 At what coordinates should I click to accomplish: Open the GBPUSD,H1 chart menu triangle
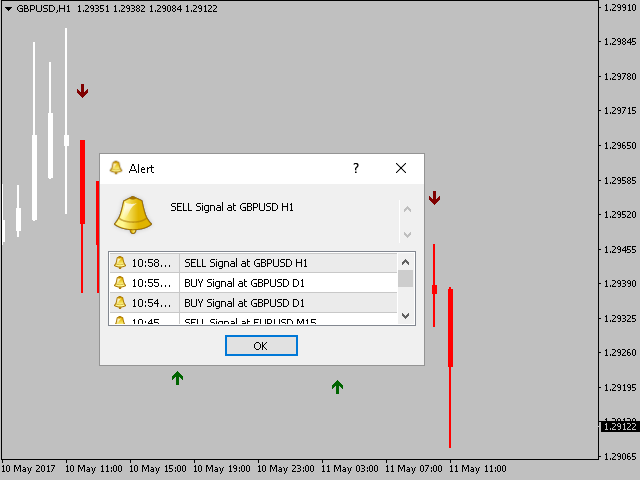coord(8,9)
